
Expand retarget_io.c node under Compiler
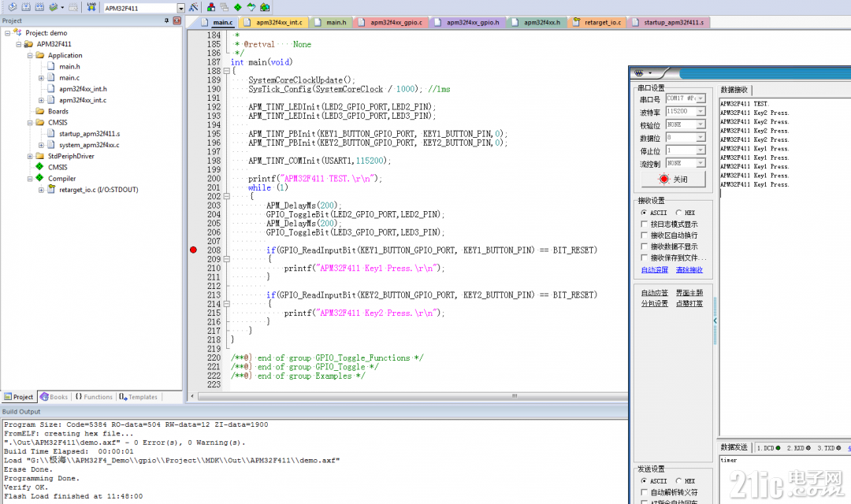41,190
